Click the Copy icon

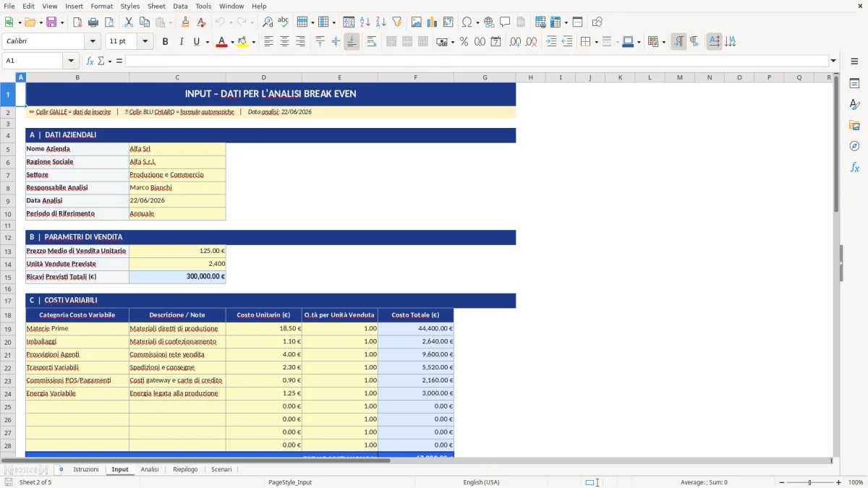click(x=145, y=22)
